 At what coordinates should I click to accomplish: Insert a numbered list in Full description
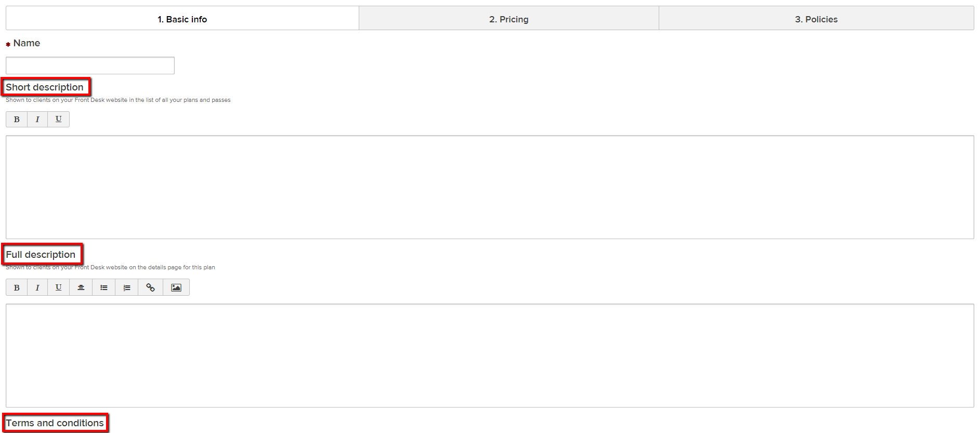[x=127, y=287]
